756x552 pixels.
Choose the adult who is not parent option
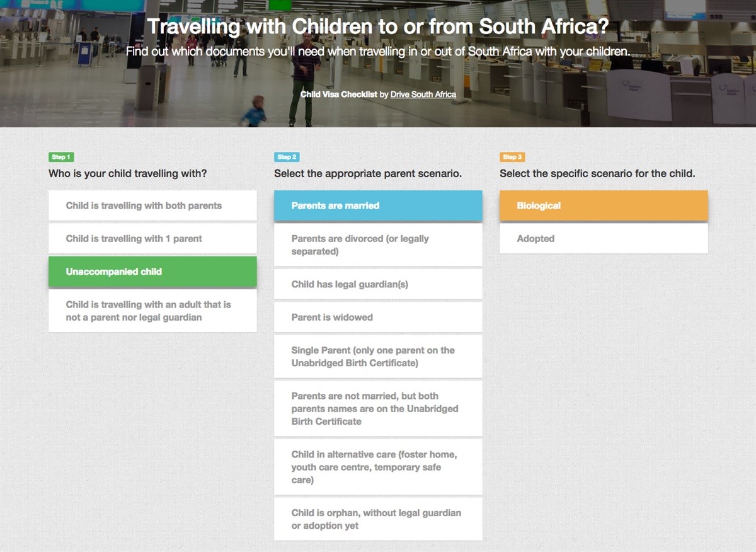coord(152,311)
